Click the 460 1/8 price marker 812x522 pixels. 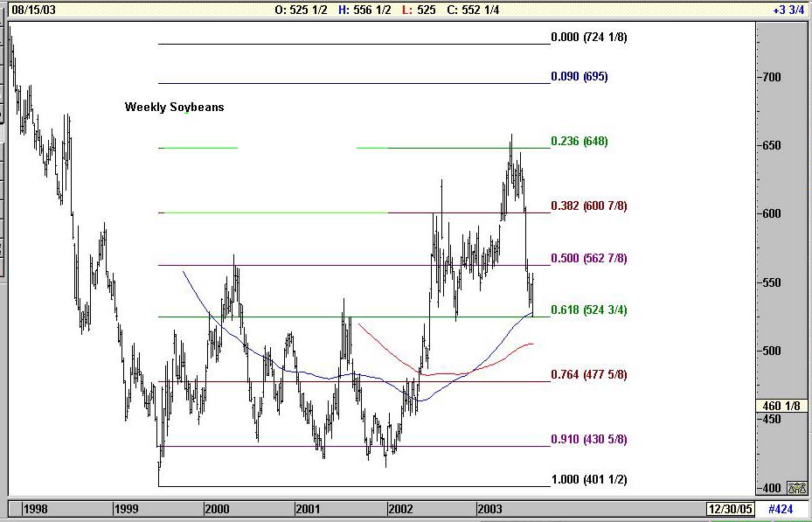tap(782, 406)
